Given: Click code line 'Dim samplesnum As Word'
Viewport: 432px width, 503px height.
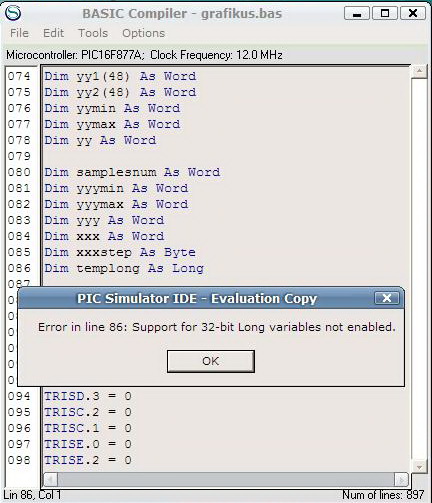Looking at the screenshot, I should click(x=132, y=172).
